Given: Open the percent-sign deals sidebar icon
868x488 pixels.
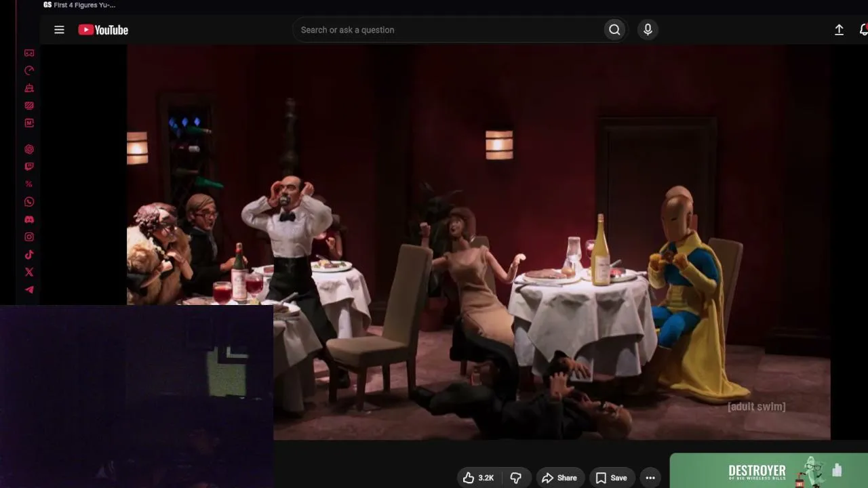Looking at the screenshot, I should [x=29, y=184].
